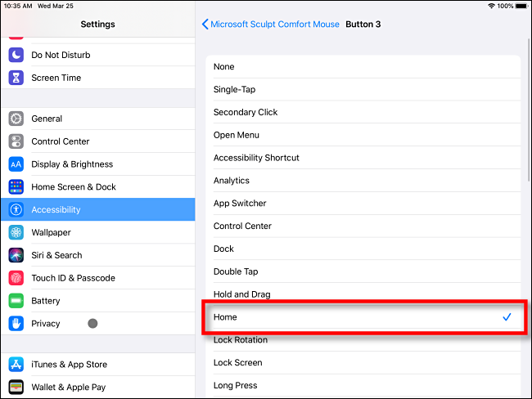532x399 pixels.
Task: Select the Home action with checkmark
Action: coord(361,317)
